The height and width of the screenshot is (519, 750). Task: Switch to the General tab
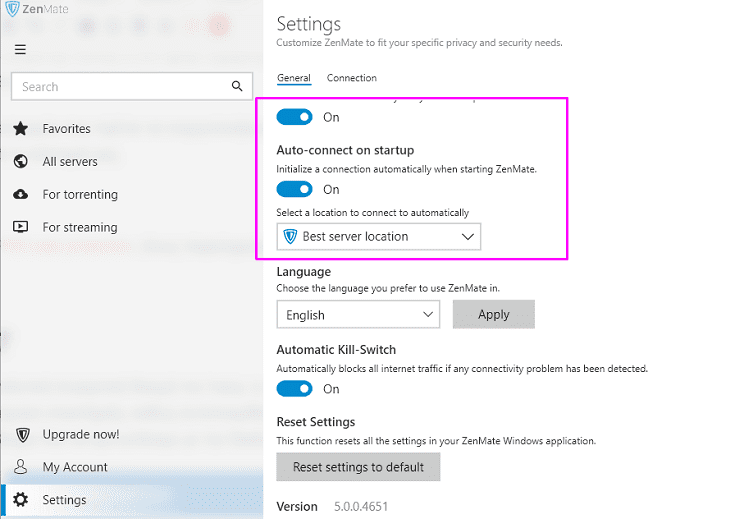[294, 77]
